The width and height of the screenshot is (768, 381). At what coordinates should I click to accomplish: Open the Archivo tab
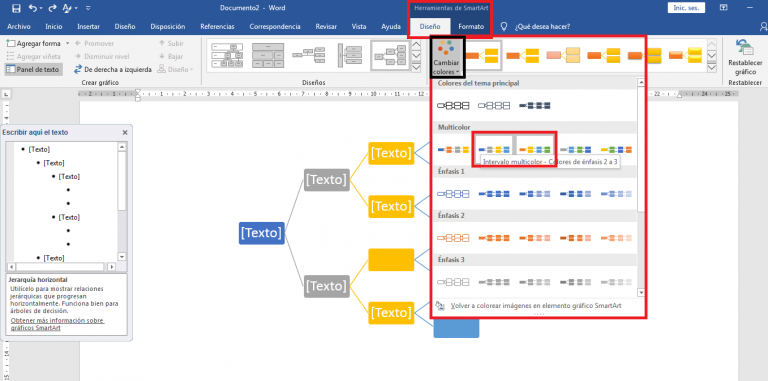[x=19, y=26]
